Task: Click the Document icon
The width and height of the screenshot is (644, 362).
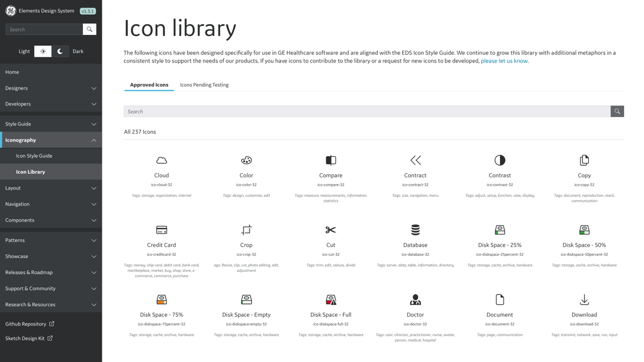Action: click(x=500, y=300)
